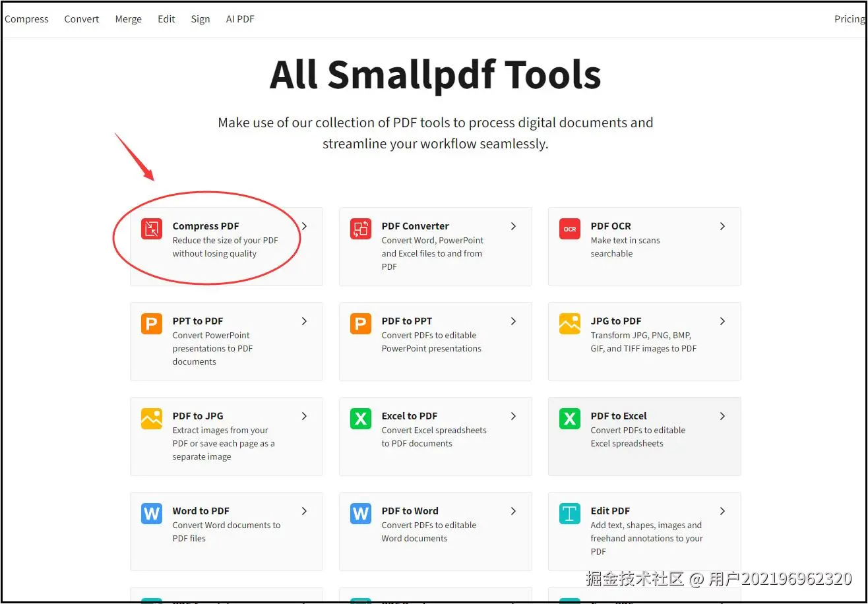Image resolution: width=868 pixels, height=604 pixels.
Task: Open Word to PDF card chevron
Action: point(304,511)
